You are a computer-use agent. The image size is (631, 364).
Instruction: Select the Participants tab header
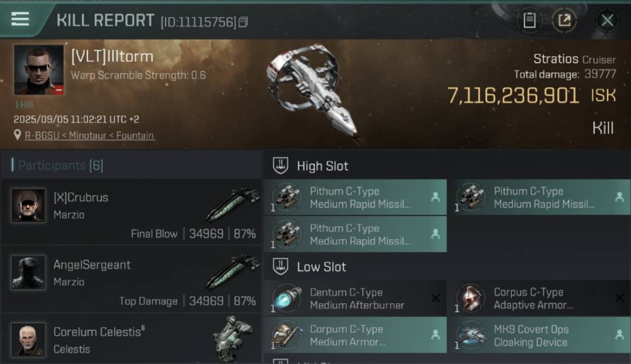pos(58,165)
